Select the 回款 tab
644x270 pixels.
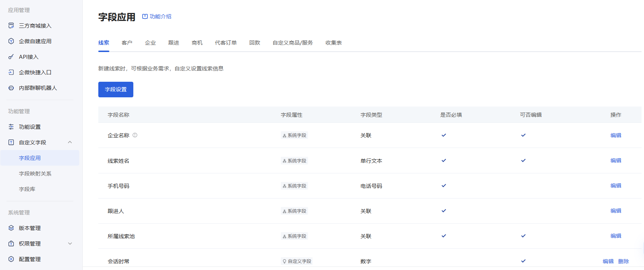tap(255, 43)
